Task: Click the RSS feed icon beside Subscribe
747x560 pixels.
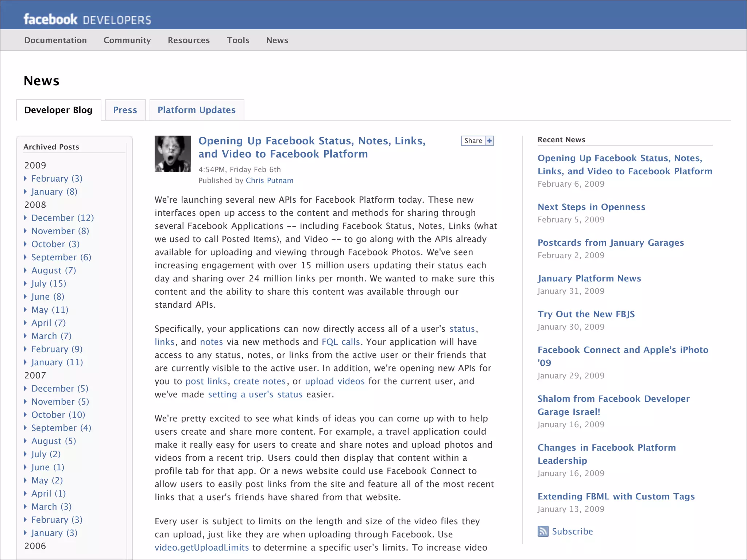Action: [543, 531]
